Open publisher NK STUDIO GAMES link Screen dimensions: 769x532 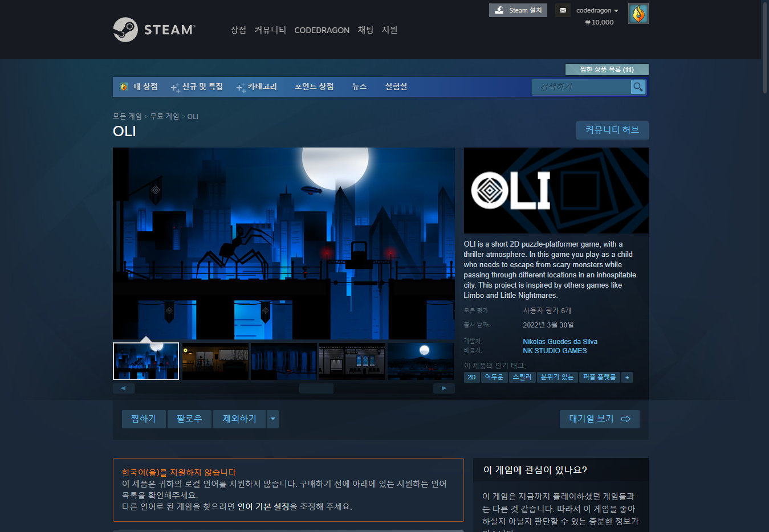pyautogui.click(x=555, y=351)
